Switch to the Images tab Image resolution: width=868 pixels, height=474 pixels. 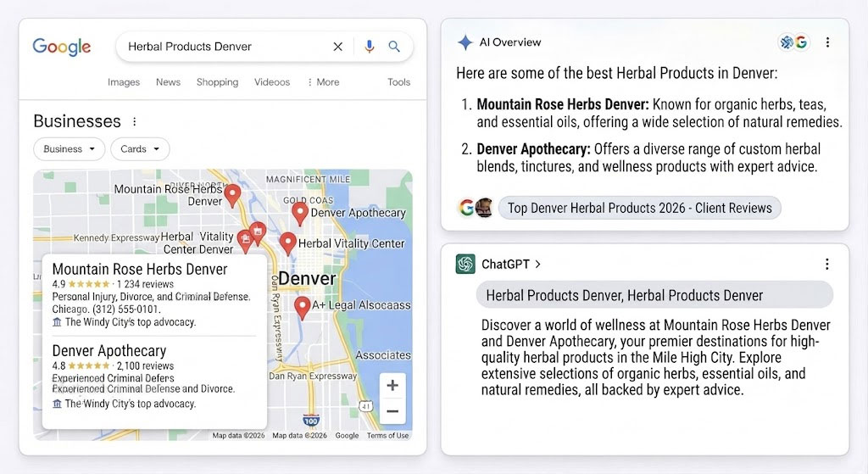click(124, 82)
